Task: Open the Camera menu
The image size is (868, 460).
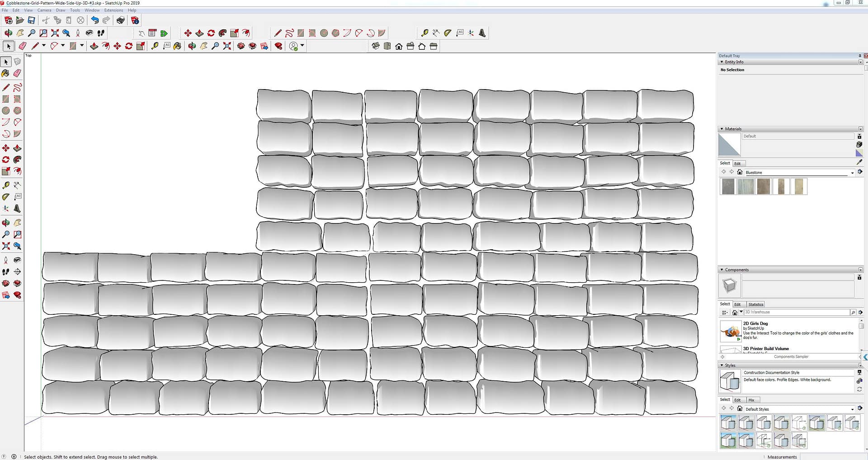Action: (44, 10)
